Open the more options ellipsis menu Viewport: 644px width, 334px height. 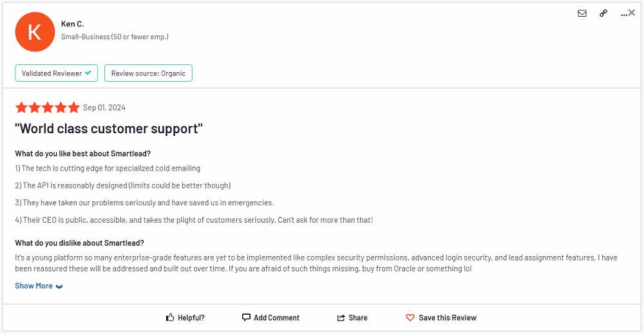(x=623, y=14)
